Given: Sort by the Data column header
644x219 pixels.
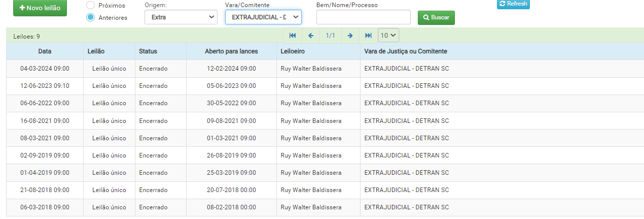Looking at the screenshot, I should [45, 51].
